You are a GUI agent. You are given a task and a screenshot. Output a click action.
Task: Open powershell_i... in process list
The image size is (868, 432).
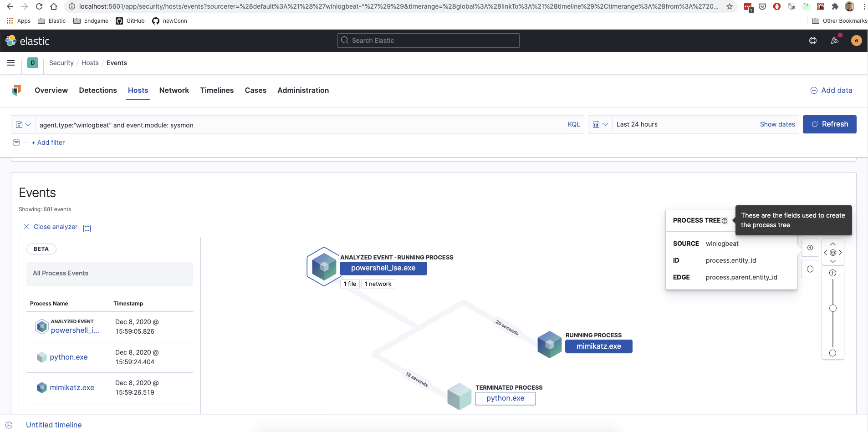point(75,330)
